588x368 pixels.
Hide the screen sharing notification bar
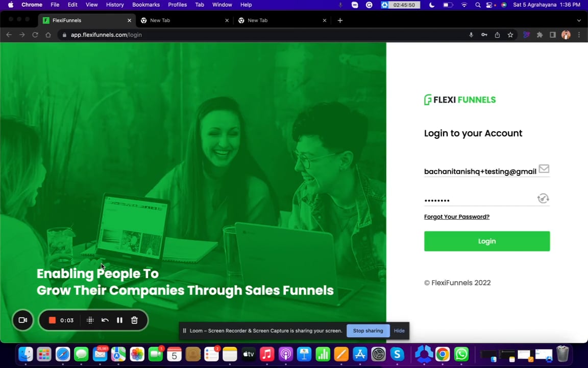click(x=399, y=331)
